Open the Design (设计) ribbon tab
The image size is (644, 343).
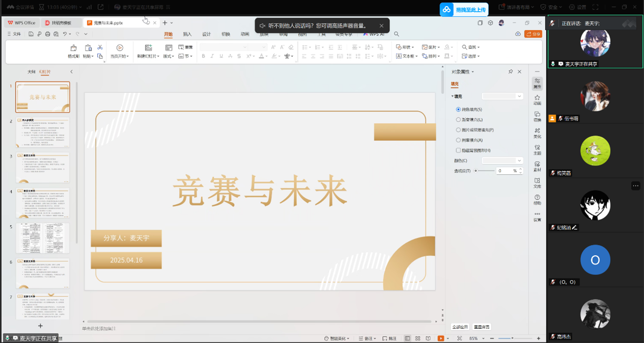click(x=206, y=34)
